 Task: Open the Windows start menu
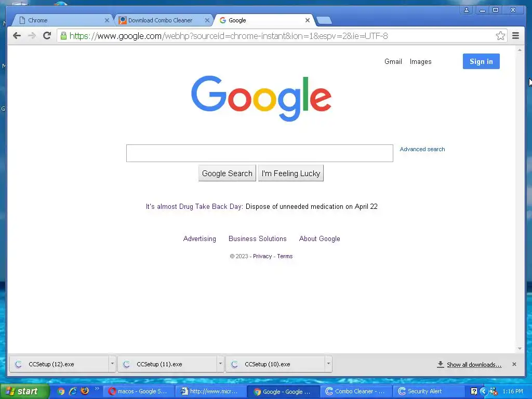tap(24, 391)
